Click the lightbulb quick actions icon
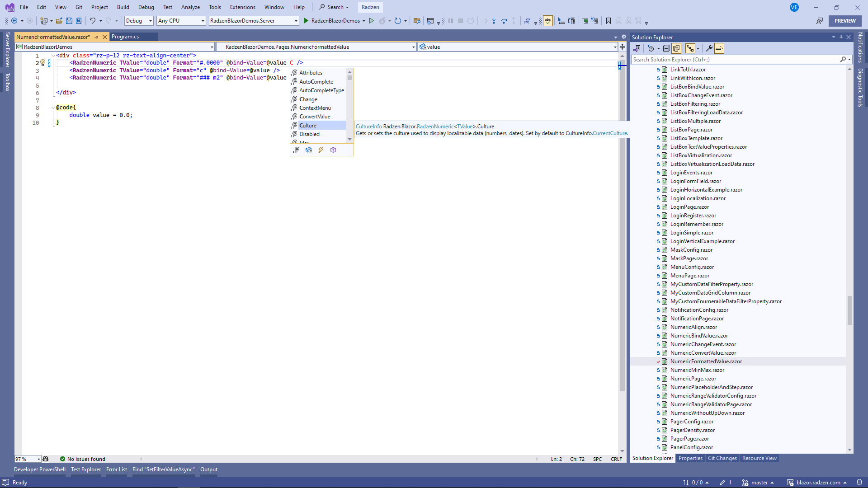Image resolution: width=868 pixels, height=488 pixels. [42, 63]
